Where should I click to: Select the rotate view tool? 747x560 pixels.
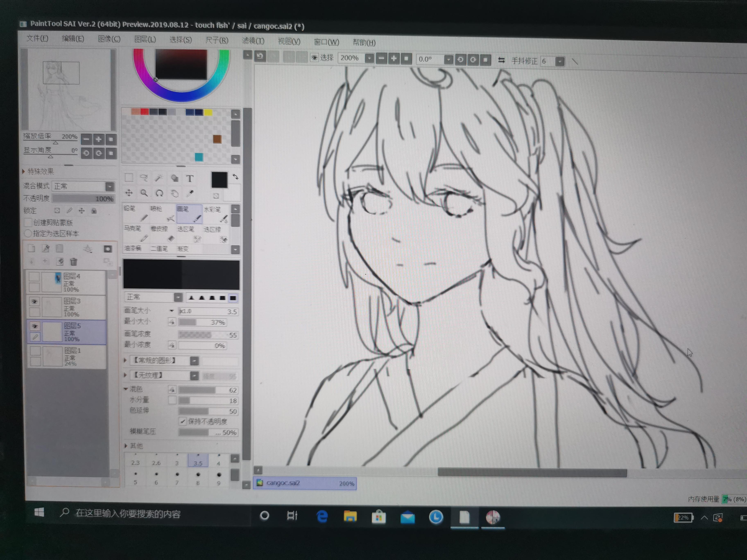pyautogui.click(x=159, y=193)
